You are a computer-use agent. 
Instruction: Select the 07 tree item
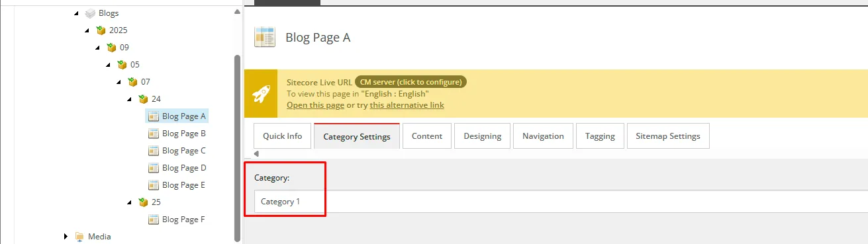click(x=146, y=82)
